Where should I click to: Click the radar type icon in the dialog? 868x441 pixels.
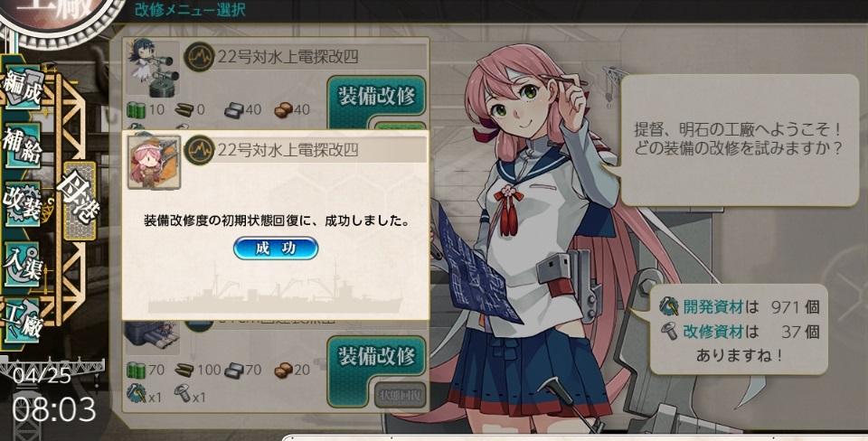tap(199, 151)
